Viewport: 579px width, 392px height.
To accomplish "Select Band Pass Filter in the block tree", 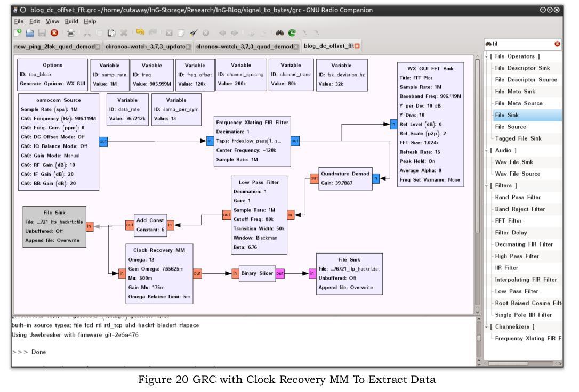I will click(518, 197).
